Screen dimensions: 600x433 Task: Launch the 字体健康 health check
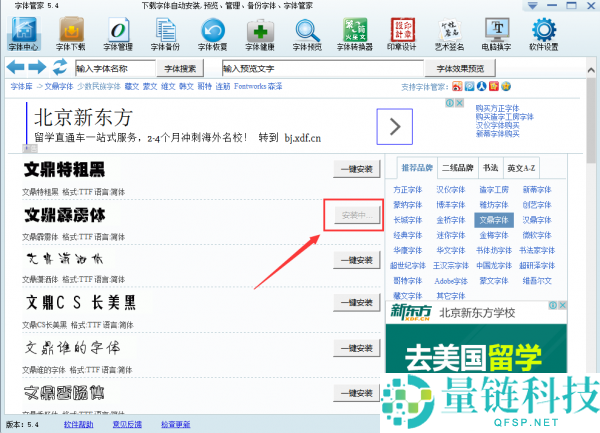[x=259, y=33]
